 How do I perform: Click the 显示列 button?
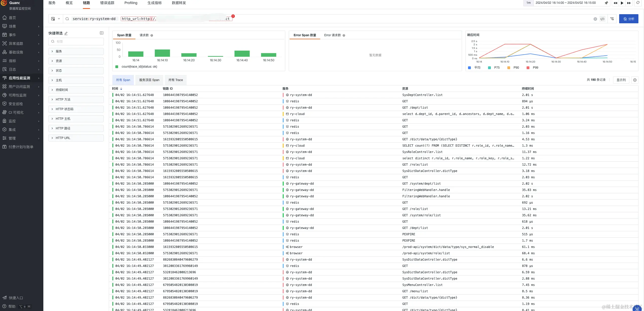(x=621, y=80)
